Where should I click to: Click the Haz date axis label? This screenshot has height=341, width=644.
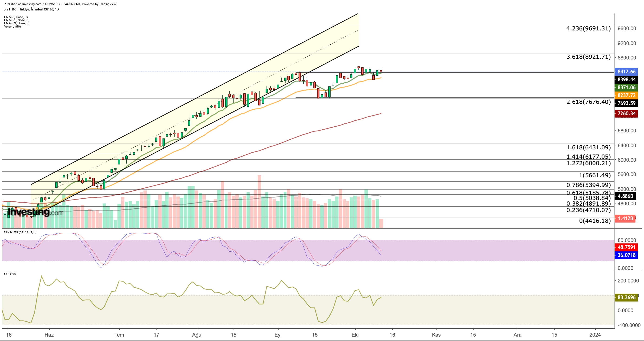[x=49, y=335]
